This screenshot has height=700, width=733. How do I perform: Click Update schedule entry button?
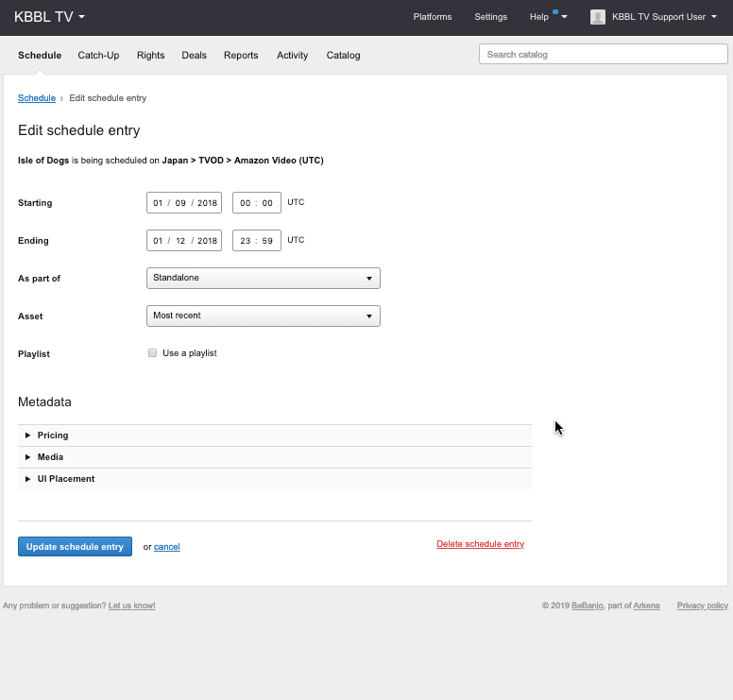click(x=75, y=547)
